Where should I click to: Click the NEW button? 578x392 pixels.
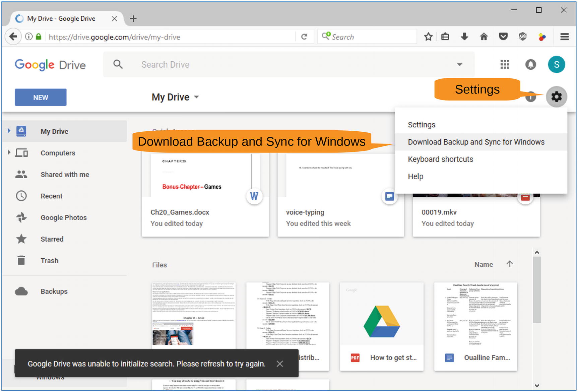click(x=41, y=97)
